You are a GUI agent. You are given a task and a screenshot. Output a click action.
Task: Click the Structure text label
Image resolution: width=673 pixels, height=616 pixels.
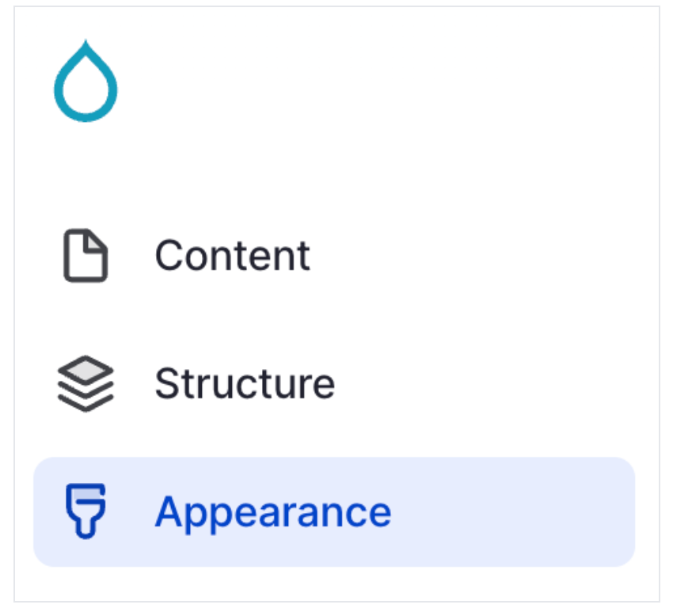[x=245, y=384]
